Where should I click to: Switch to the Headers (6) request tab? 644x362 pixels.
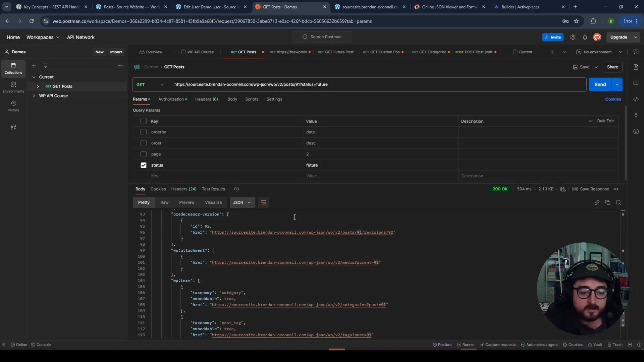pyautogui.click(x=207, y=99)
